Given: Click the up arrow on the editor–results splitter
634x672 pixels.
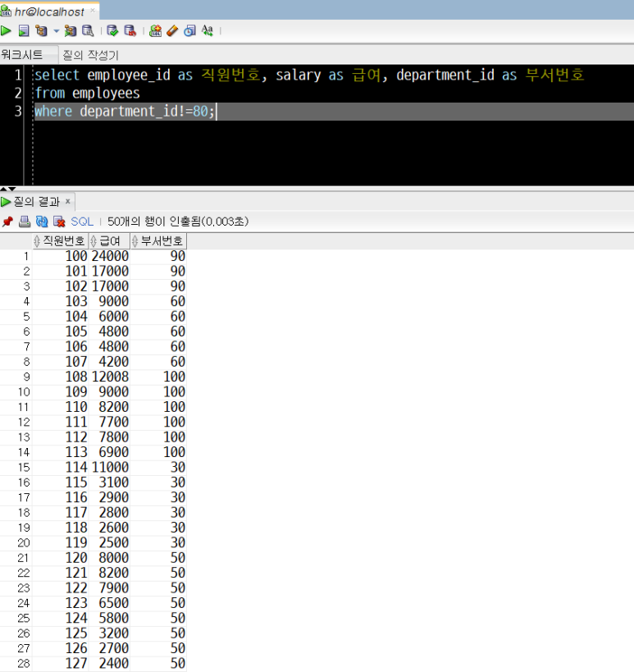Looking at the screenshot, I should point(3,189).
